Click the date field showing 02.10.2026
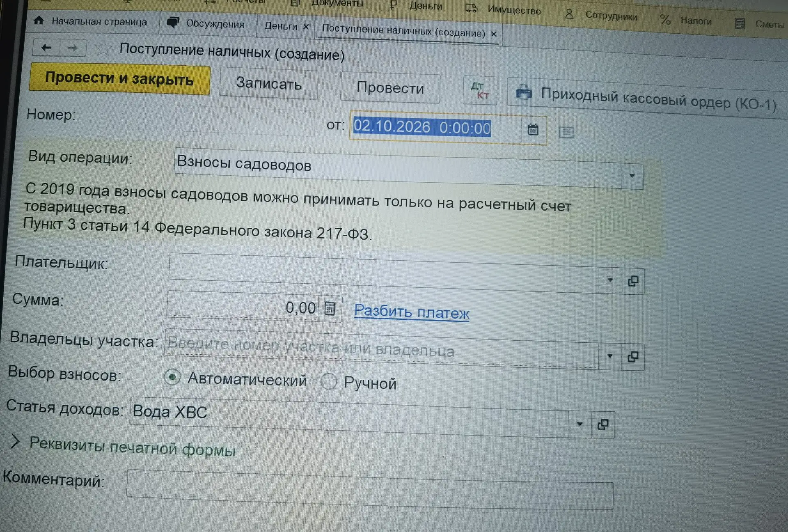Viewport: 788px width, 532px height. [x=435, y=127]
